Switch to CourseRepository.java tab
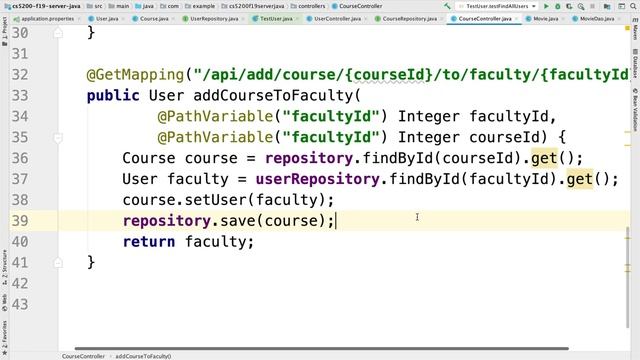640x360 pixels. tap(409, 19)
